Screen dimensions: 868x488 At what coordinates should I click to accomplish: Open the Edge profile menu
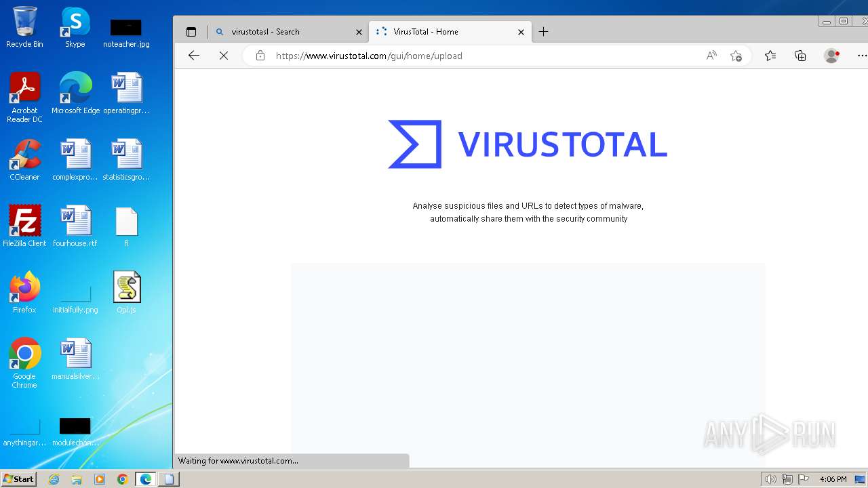[831, 56]
